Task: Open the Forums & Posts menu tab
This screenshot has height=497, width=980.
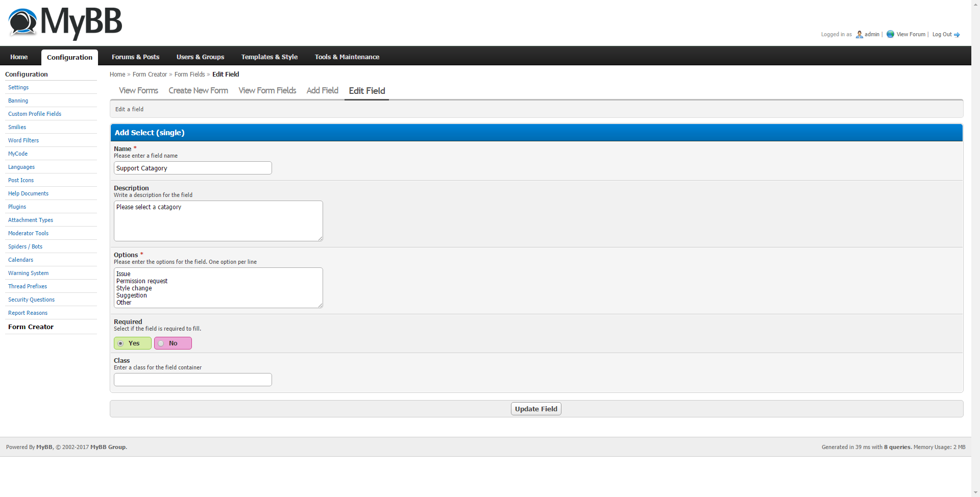Action: click(x=135, y=57)
